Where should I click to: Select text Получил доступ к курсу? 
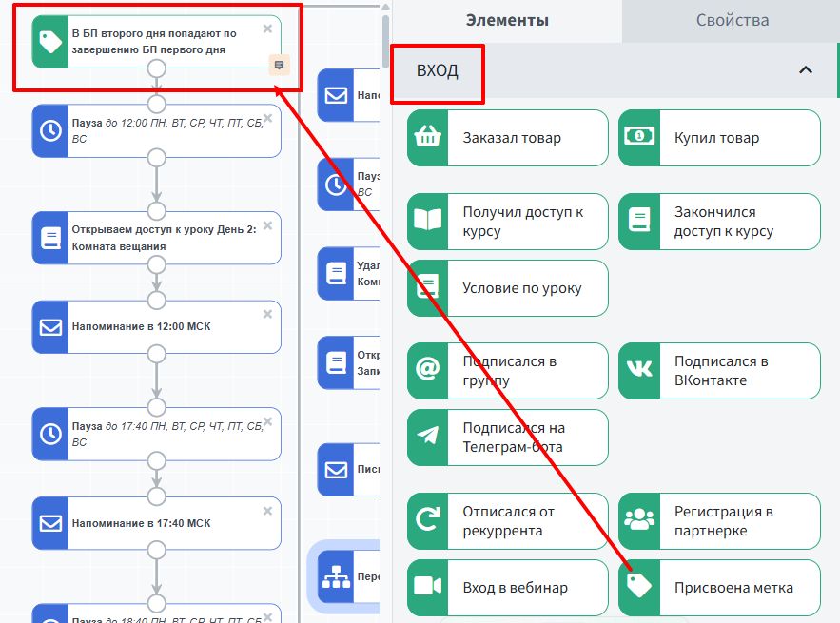pyautogui.click(x=523, y=222)
